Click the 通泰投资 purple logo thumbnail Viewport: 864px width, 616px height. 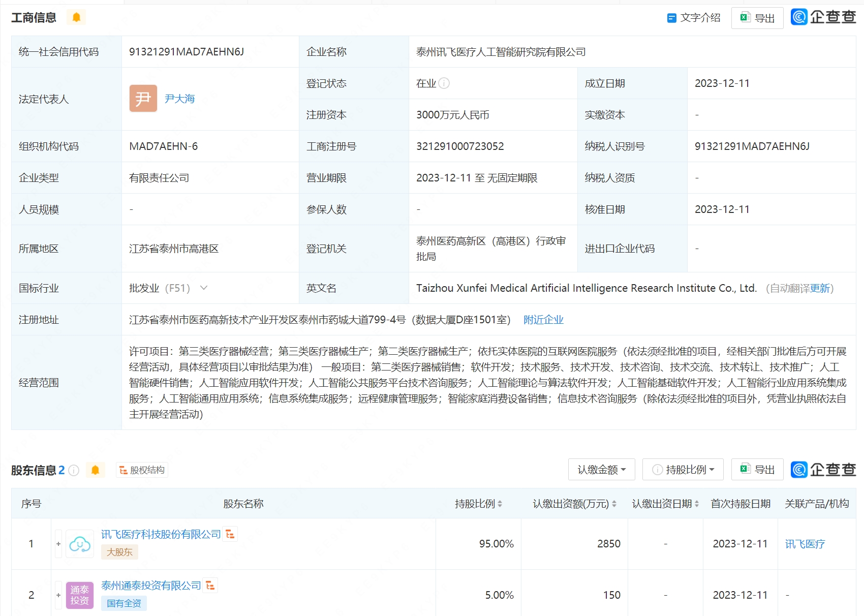(80, 595)
